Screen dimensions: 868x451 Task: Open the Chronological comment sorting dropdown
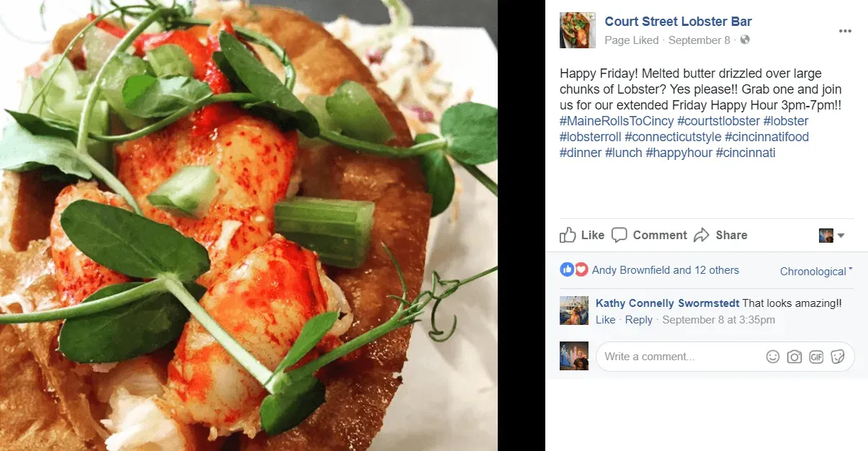tap(816, 272)
